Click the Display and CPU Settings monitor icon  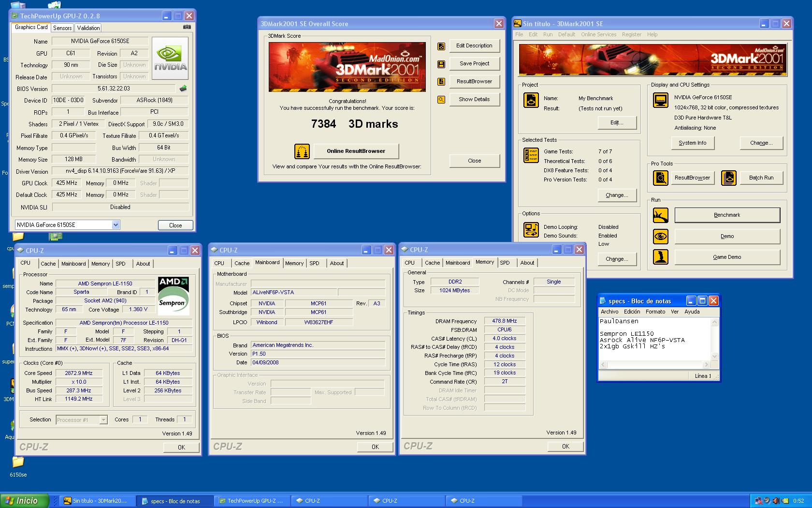(660, 100)
